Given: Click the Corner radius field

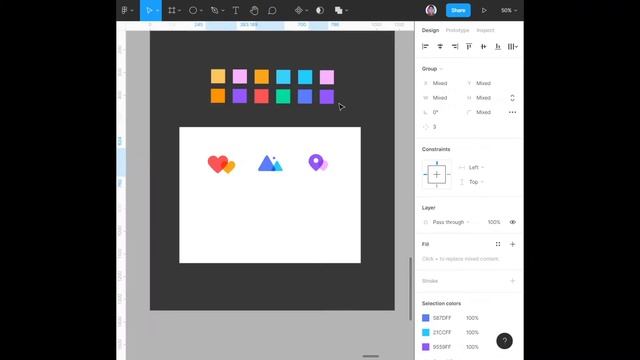Looking at the screenshot, I should click(x=484, y=112).
